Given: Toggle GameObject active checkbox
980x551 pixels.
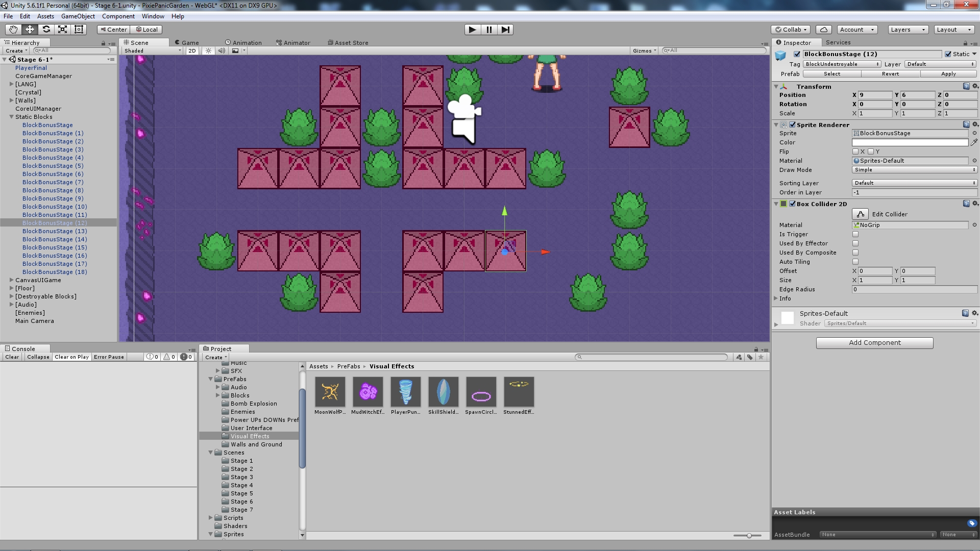Looking at the screenshot, I should [x=797, y=54].
